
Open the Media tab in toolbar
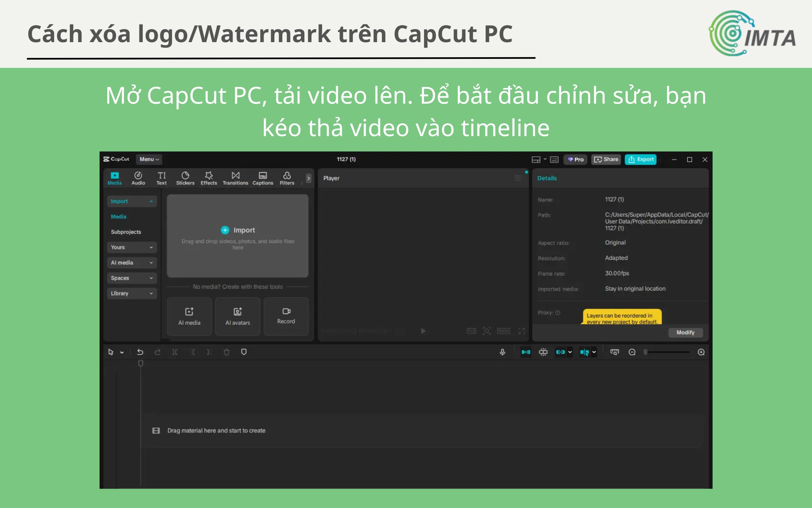tap(115, 178)
